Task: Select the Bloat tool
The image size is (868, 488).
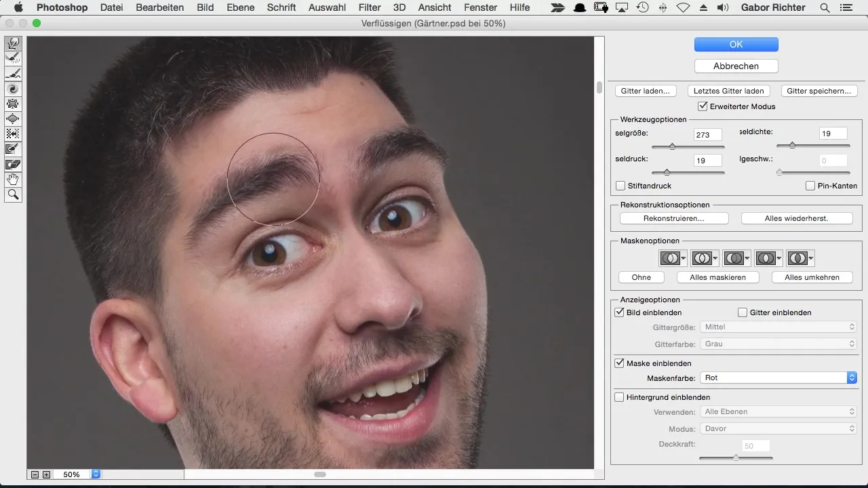Action: coord(13,119)
